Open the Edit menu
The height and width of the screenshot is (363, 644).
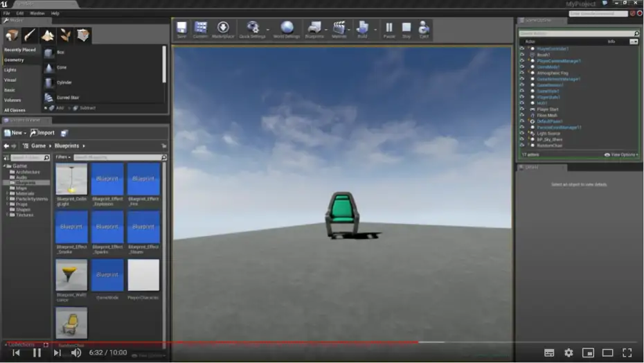(x=19, y=13)
